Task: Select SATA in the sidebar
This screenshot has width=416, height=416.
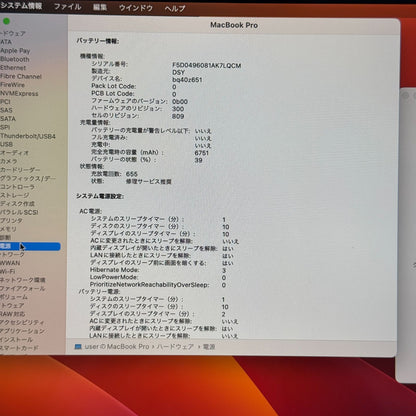Action: point(8,119)
